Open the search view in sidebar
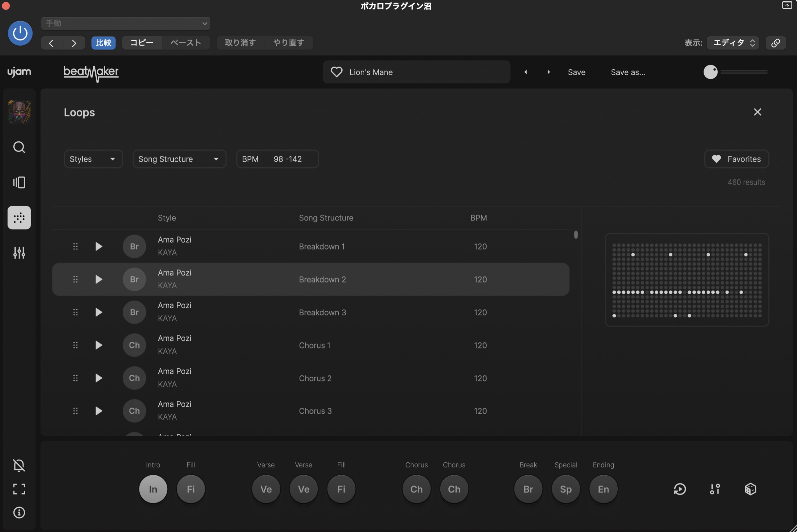This screenshot has height=532, width=797. [x=19, y=147]
